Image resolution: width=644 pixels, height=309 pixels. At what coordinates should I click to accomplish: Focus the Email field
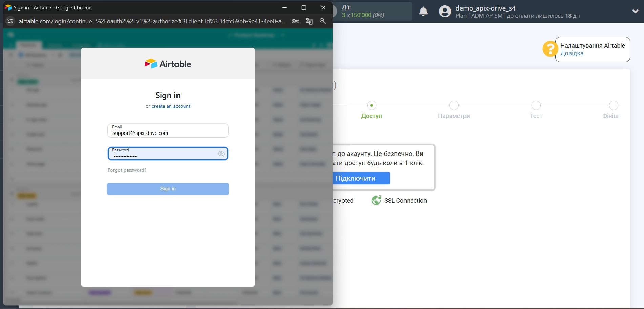pos(168,130)
